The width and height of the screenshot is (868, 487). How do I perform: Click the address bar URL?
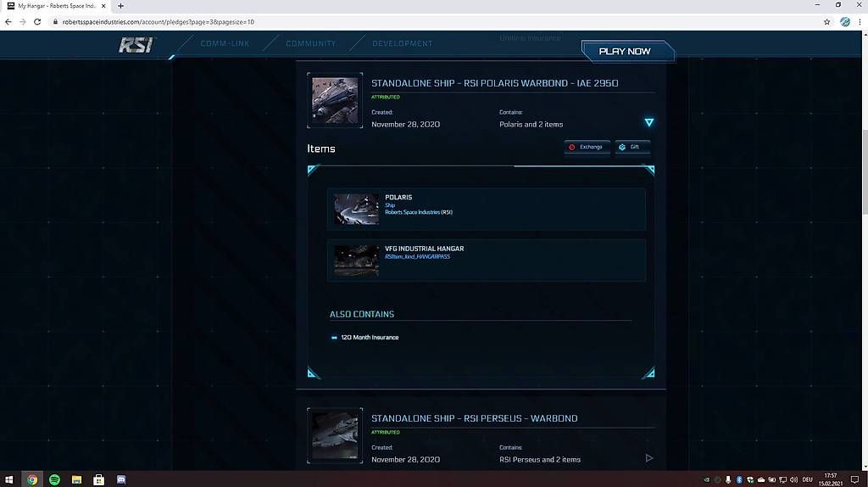click(159, 22)
